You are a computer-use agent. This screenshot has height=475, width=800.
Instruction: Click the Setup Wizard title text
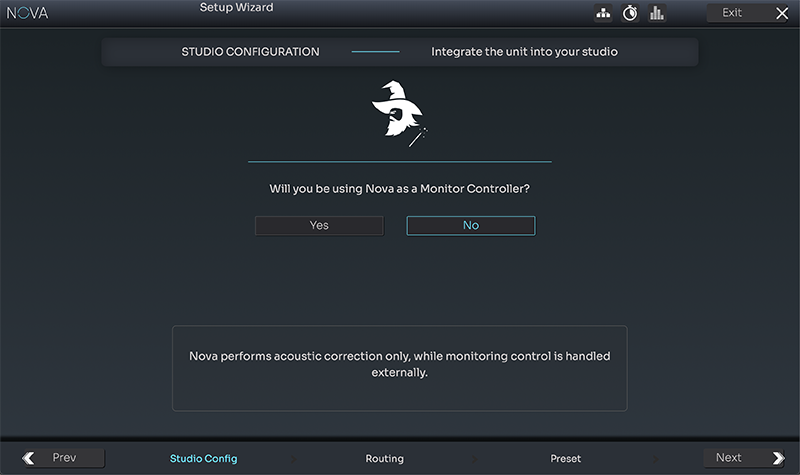236,8
